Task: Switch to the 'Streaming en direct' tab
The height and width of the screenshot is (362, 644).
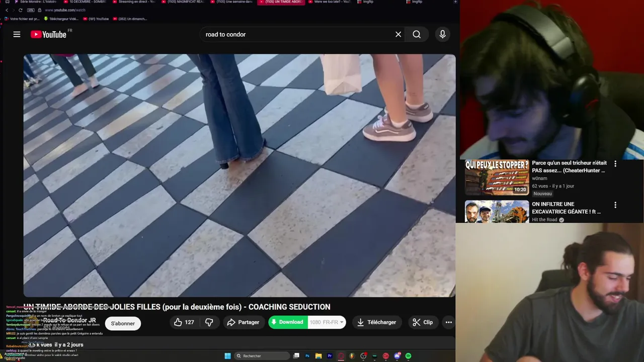Action: click(x=133, y=2)
